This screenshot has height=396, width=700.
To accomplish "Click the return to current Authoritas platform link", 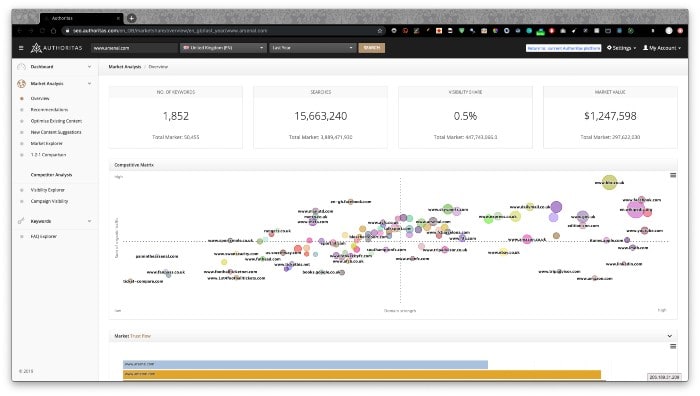I will (x=563, y=48).
